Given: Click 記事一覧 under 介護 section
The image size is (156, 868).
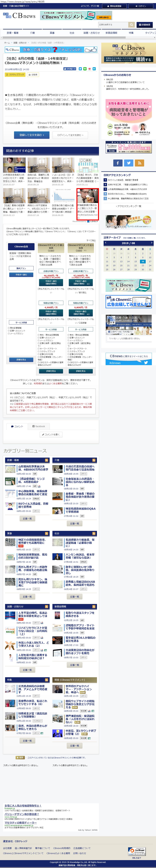Looking at the screenshot, I should [75, 524].
